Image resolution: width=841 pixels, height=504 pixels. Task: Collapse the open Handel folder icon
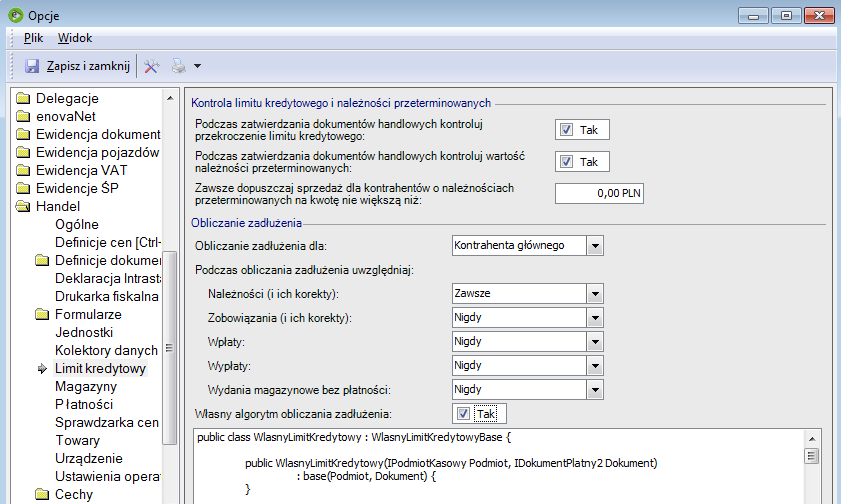23,206
